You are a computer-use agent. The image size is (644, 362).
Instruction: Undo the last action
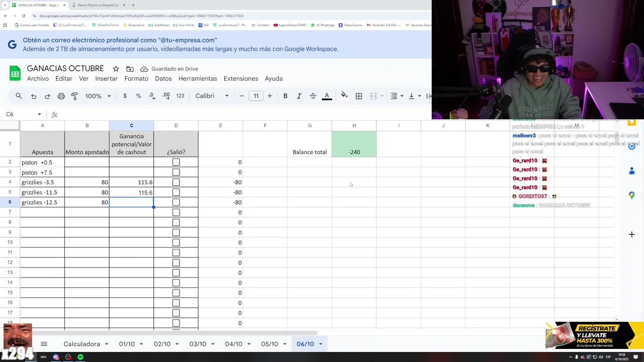pyautogui.click(x=34, y=96)
